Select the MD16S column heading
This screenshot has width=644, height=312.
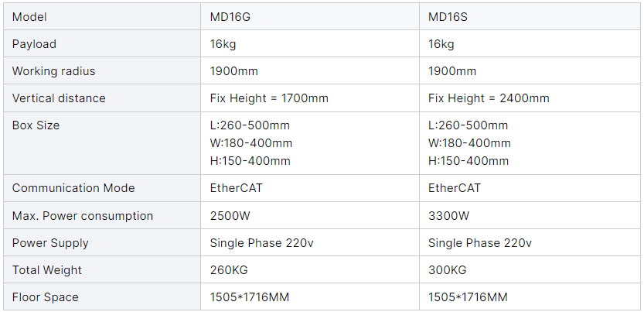pyautogui.click(x=447, y=17)
